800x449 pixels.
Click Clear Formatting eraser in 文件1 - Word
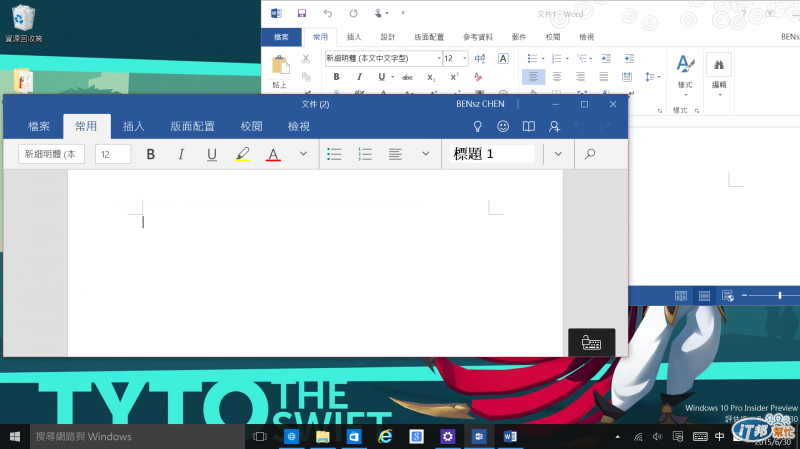coord(478,77)
